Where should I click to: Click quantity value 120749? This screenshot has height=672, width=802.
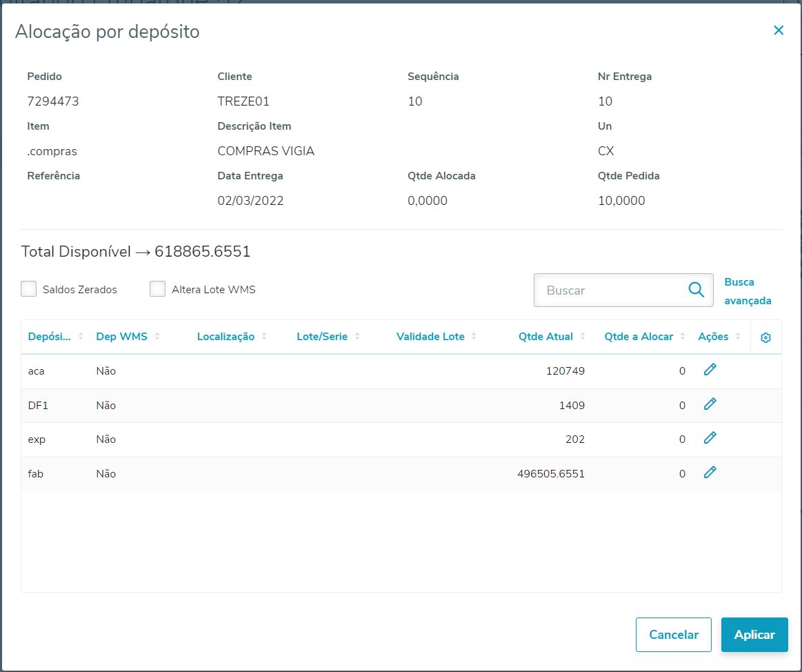coord(565,371)
